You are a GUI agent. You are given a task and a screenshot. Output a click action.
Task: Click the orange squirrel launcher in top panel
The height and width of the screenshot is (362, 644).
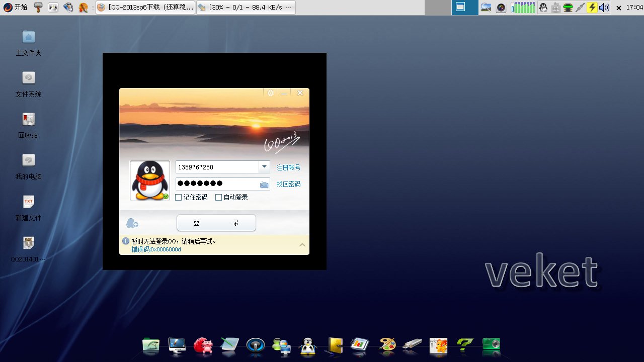tap(84, 7)
